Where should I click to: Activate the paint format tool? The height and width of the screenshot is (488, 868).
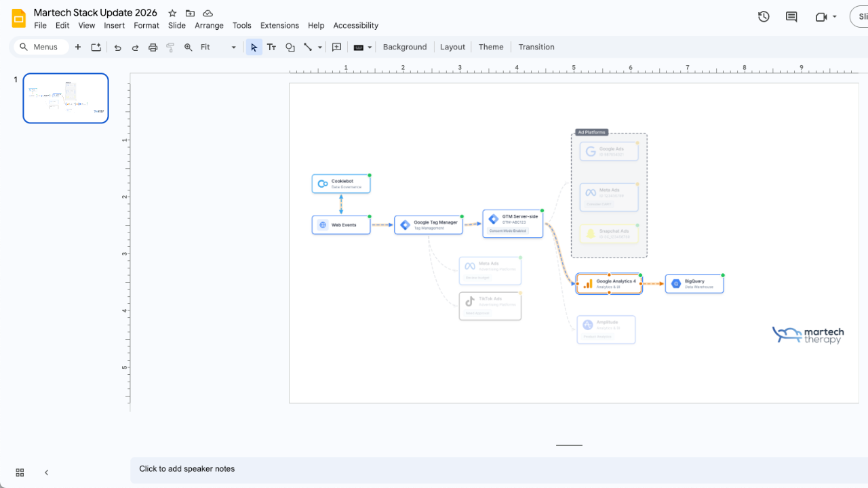170,47
